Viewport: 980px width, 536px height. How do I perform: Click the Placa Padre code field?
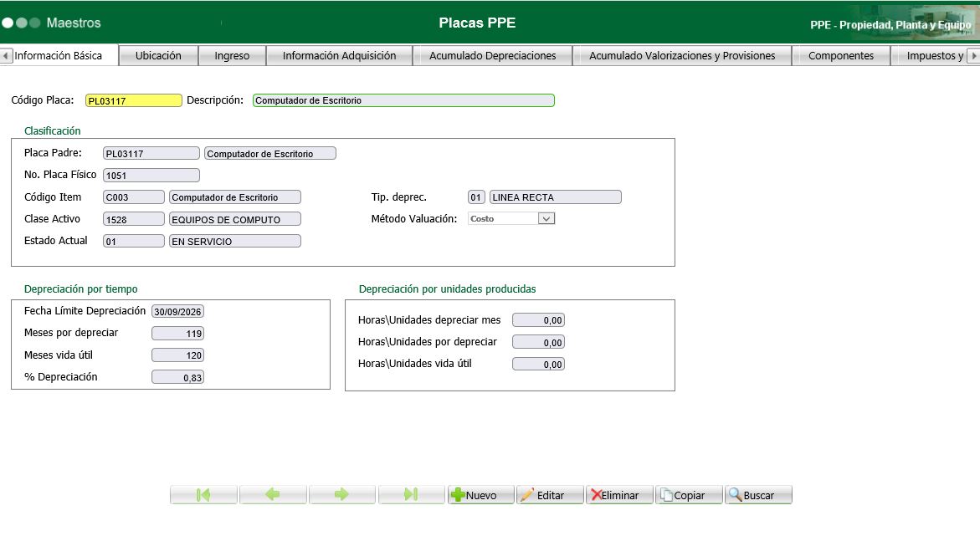pos(151,154)
